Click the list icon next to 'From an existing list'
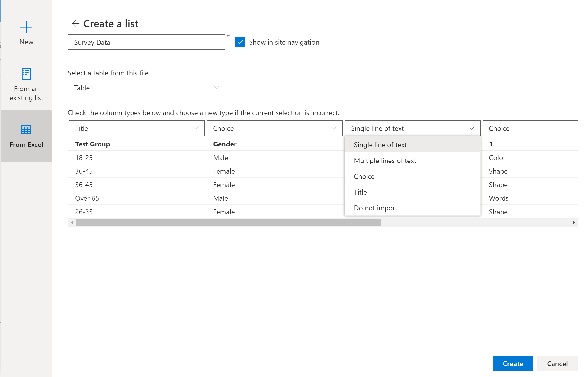 point(26,73)
